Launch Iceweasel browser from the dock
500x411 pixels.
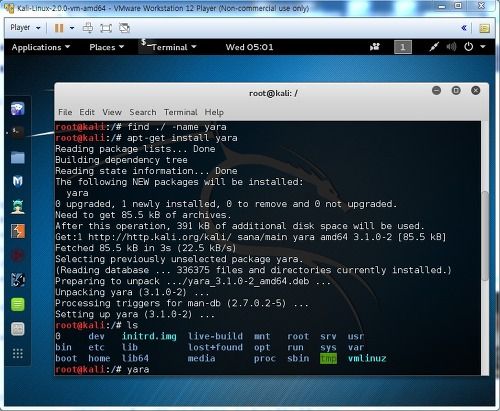click(x=17, y=109)
